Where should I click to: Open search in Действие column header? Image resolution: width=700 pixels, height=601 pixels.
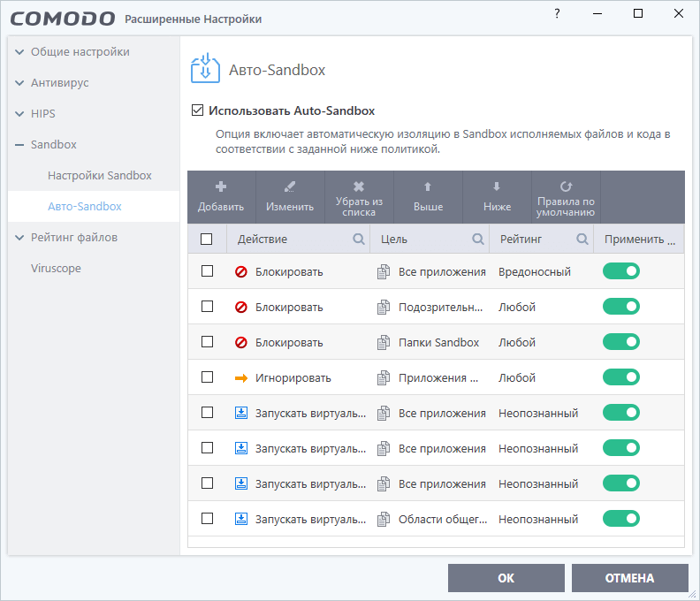(x=359, y=239)
